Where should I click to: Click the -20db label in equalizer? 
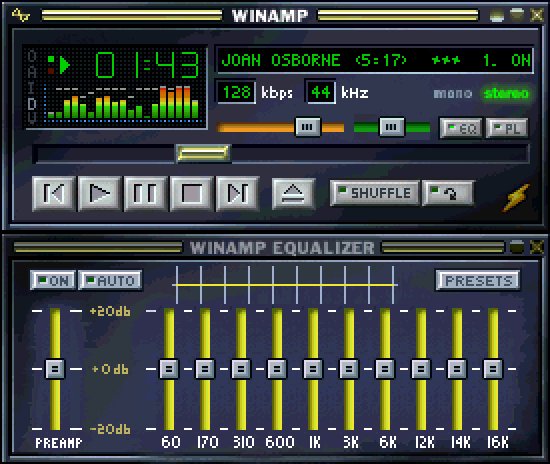click(x=110, y=429)
